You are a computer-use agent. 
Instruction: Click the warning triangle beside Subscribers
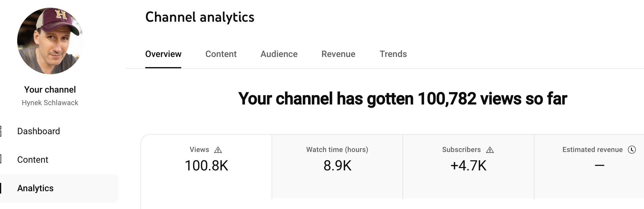click(x=490, y=150)
